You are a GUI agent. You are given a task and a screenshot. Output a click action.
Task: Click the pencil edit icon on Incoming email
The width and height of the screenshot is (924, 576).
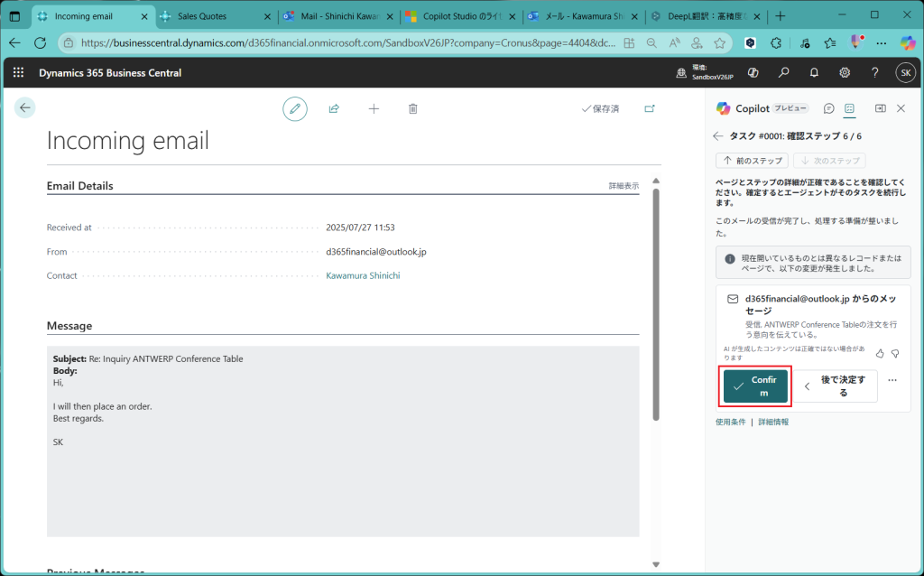coord(295,109)
